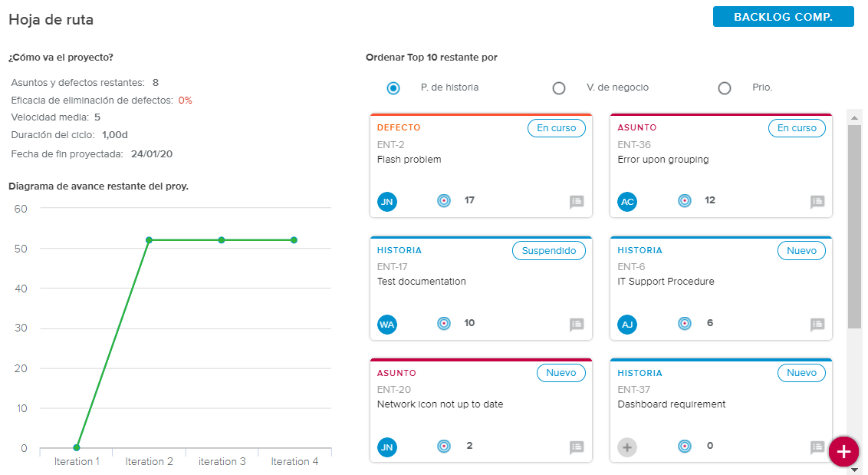Screen dimensions: 868x475
Task: Open the En curso status on ENT-2
Action: point(556,128)
